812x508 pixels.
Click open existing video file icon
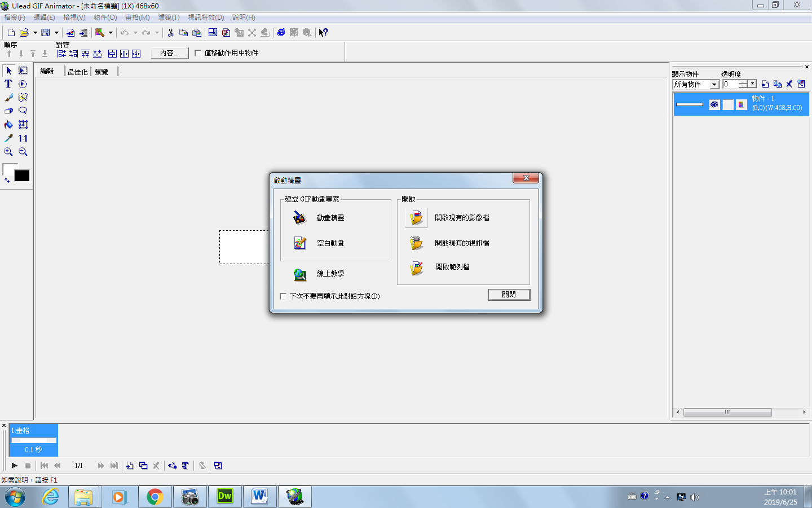point(416,243)
